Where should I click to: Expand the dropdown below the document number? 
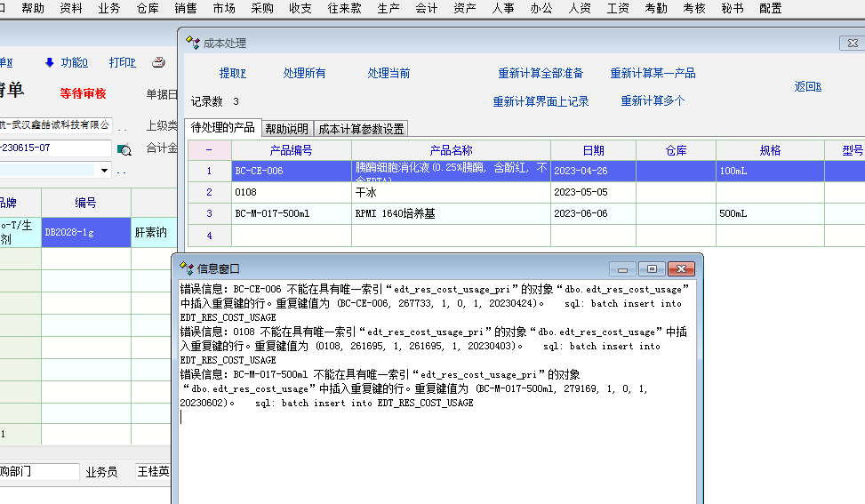click(x=105, y=171)
